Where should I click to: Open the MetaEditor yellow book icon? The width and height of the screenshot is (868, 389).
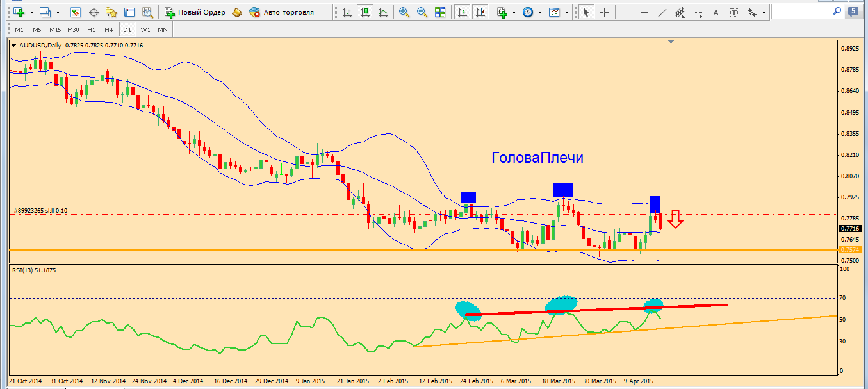[x=237, y=12]
